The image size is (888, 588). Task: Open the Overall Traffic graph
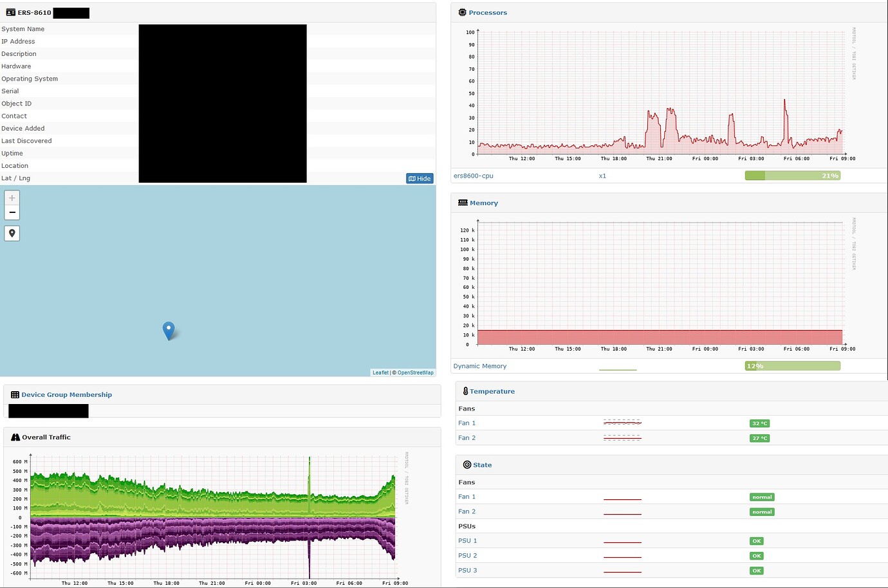tap(209, 519)
